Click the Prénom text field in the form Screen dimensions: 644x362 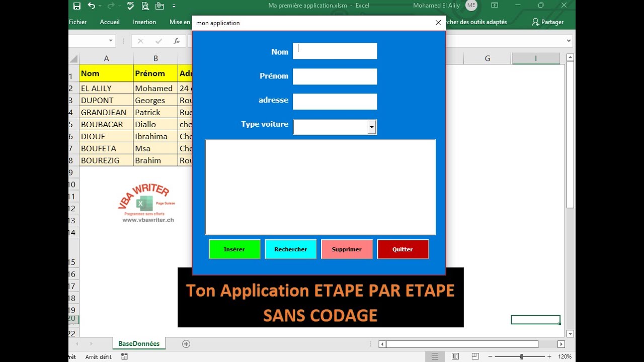coord(335,76)
